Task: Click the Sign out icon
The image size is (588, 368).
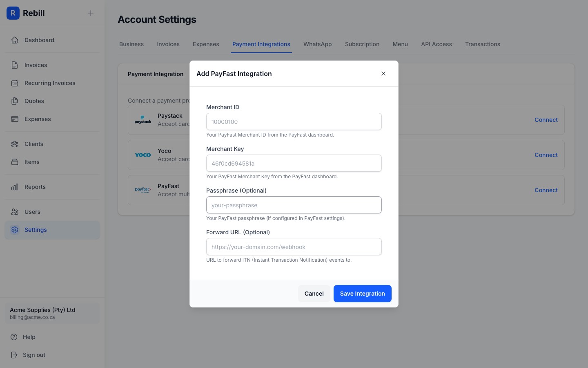Action: 15,355
